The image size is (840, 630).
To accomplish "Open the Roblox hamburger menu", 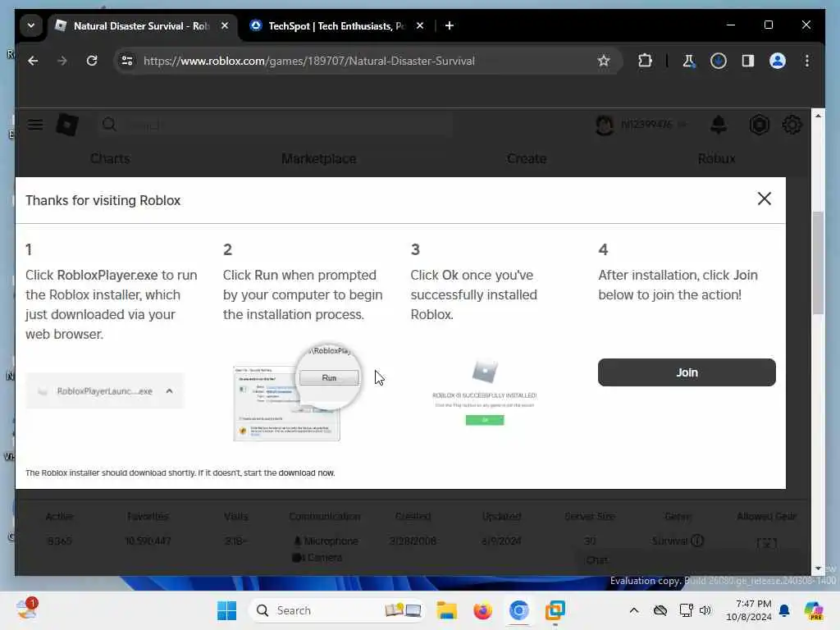I will pyautogui.click(x=35, y=125).
